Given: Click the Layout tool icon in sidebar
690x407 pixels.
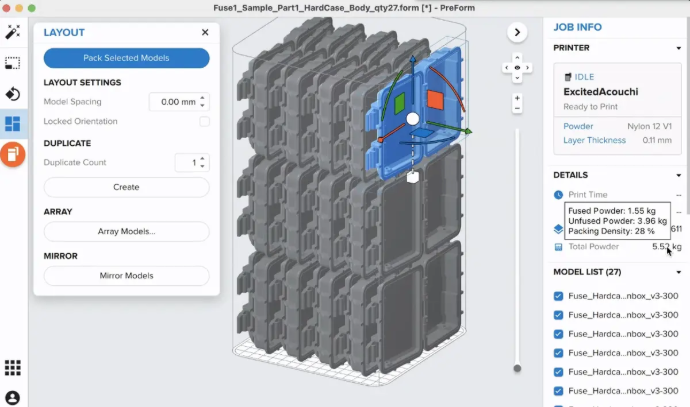Looking at the screenshot, I should click(13, 124).
